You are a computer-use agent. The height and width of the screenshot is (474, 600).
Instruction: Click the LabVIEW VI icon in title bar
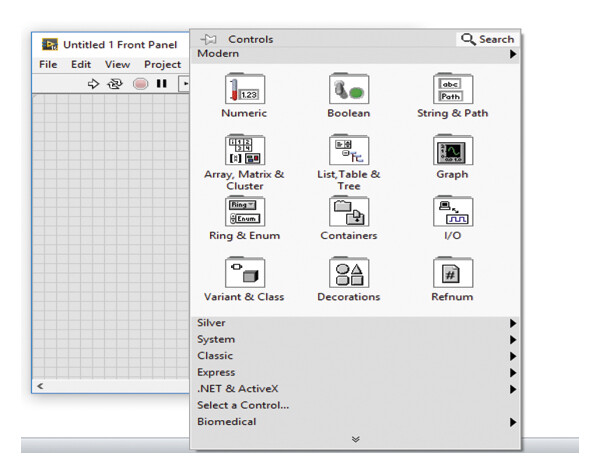click(50, 44)
